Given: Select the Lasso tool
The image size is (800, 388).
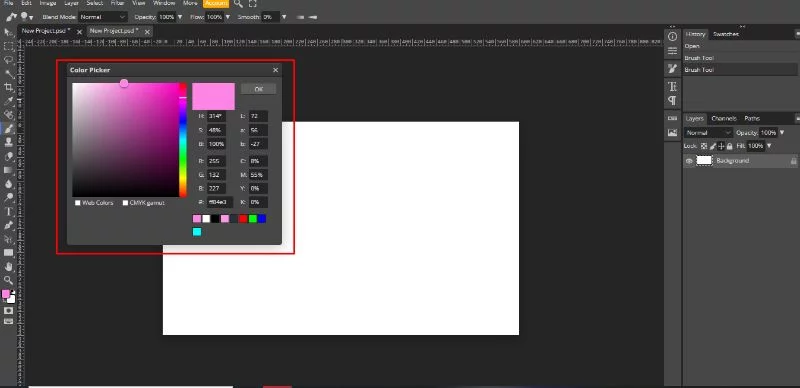Looking at the screenshot, I should [8, 60].
